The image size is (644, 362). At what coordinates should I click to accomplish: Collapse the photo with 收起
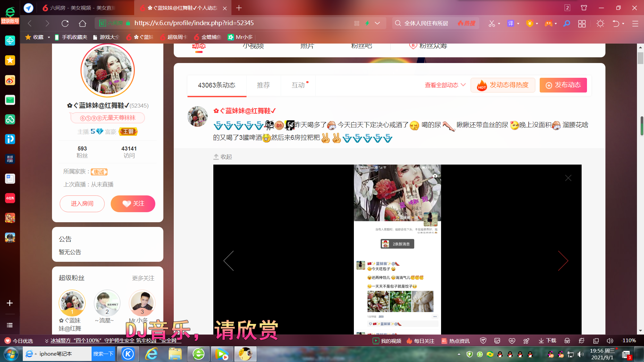click(x=223, y=157)
